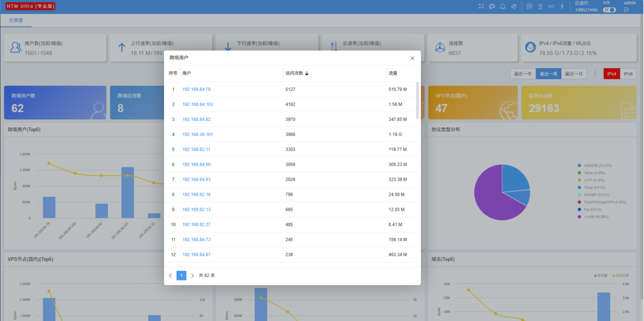Open the code brackets icon
Screen dimensions: 644x321
pyautogui.click(x=551, y=6)
